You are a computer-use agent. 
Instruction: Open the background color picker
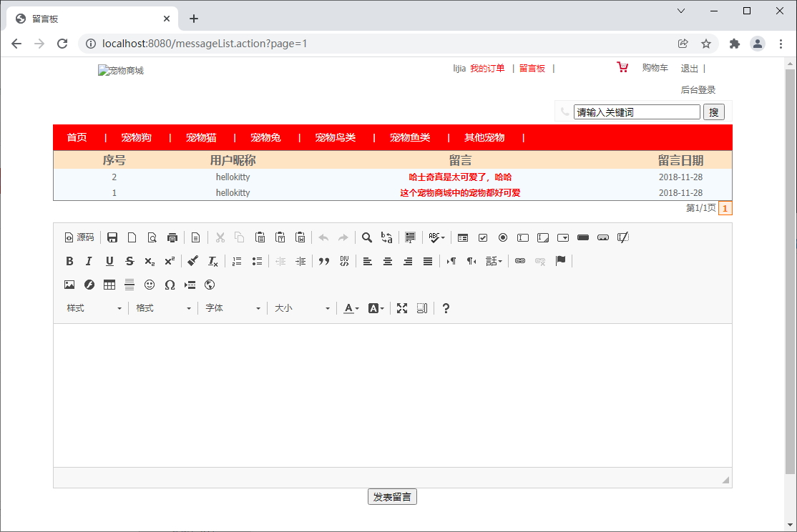click(376, 308)
